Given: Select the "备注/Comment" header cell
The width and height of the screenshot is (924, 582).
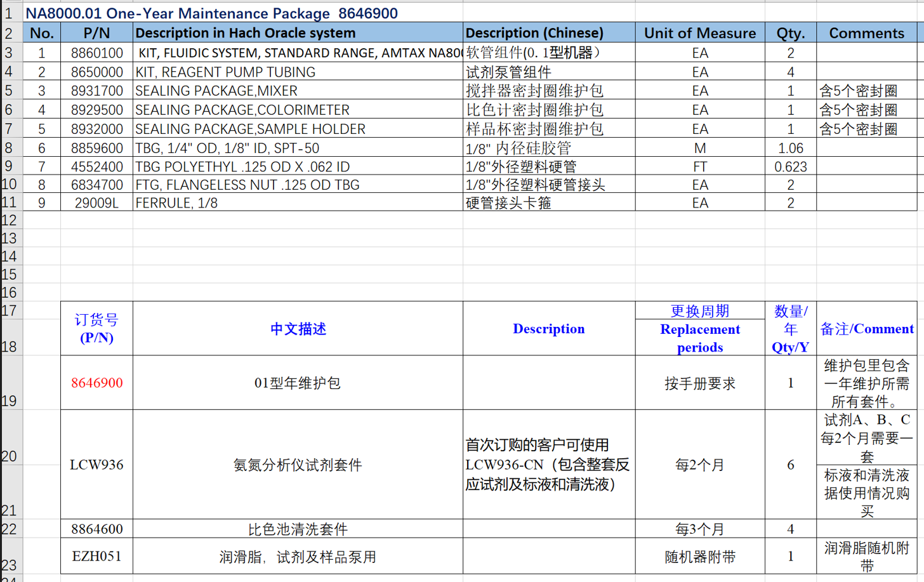Looking at the screenshot, I should 866,329.
